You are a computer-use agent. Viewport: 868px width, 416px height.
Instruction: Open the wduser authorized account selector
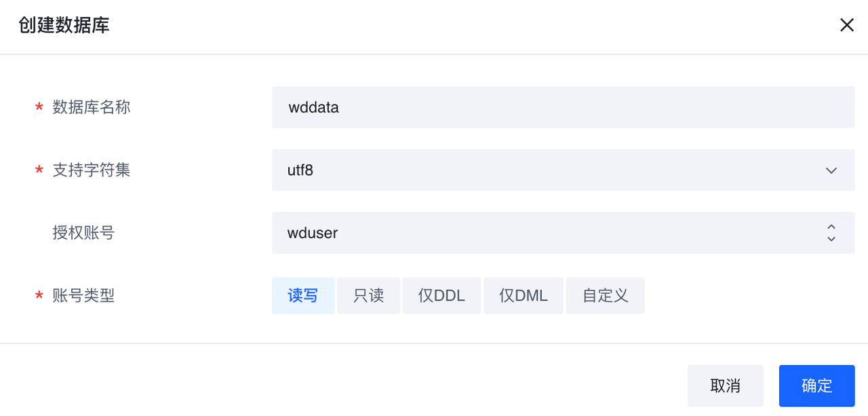point(542,233)
